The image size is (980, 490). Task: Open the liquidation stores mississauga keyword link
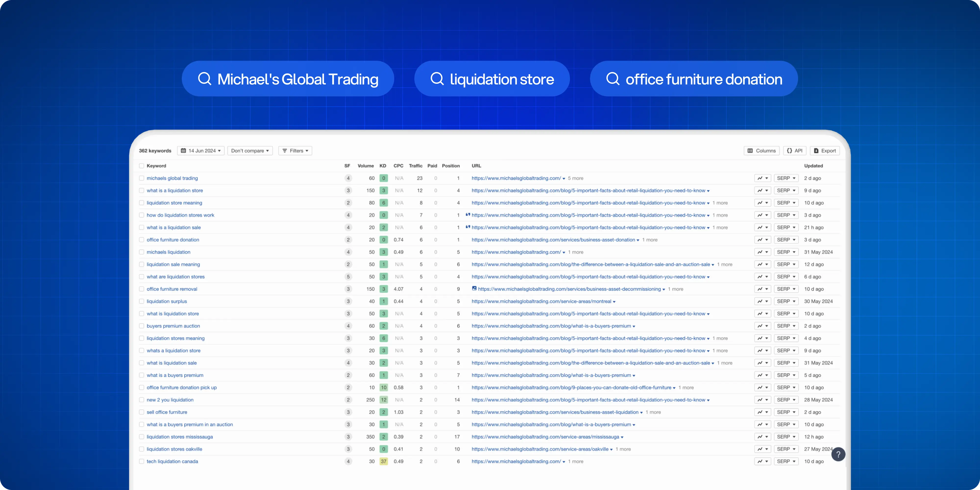click(x=180, y=437)
